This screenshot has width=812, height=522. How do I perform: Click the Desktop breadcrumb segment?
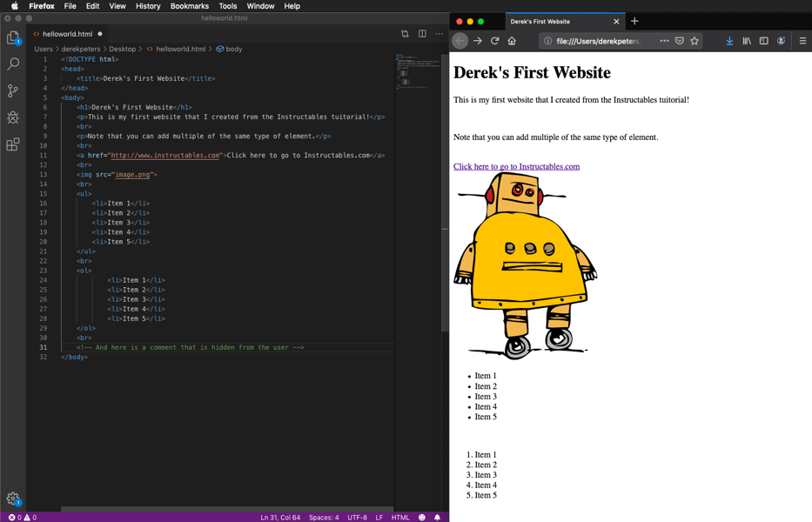[122, 49]
